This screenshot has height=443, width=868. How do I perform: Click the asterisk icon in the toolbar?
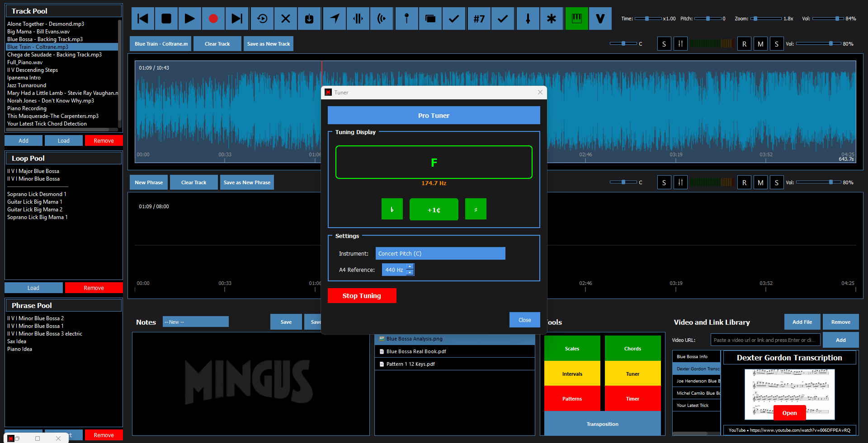pyautogui.click(x=551, y=19)
